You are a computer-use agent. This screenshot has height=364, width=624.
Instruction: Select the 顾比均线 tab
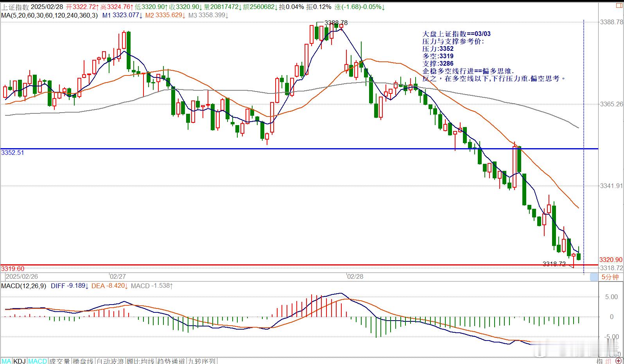(x=140, y=361)
